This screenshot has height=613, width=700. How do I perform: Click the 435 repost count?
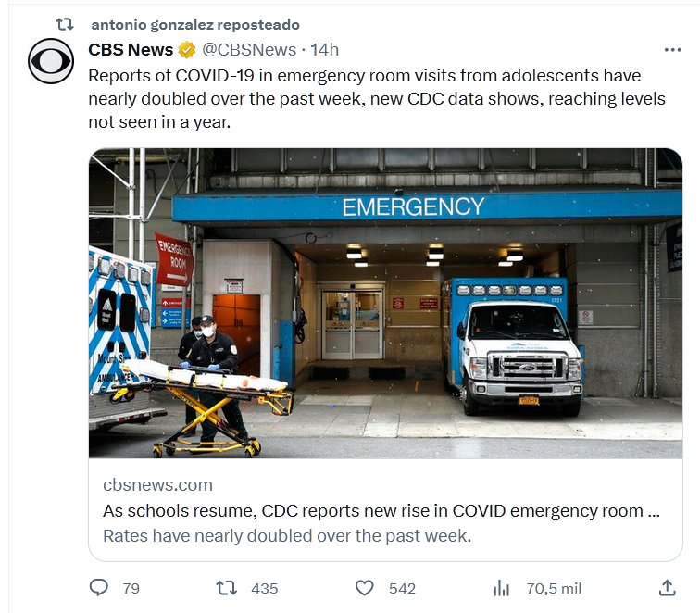(x=264, y=588)
